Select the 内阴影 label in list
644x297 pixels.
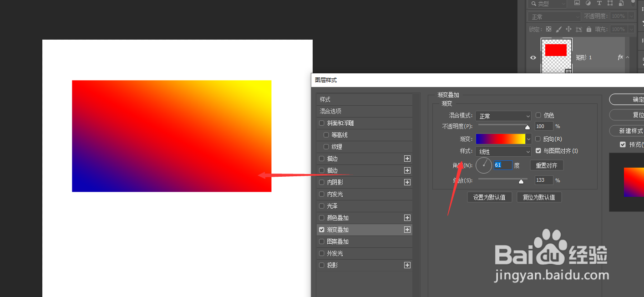pos(335,182)
